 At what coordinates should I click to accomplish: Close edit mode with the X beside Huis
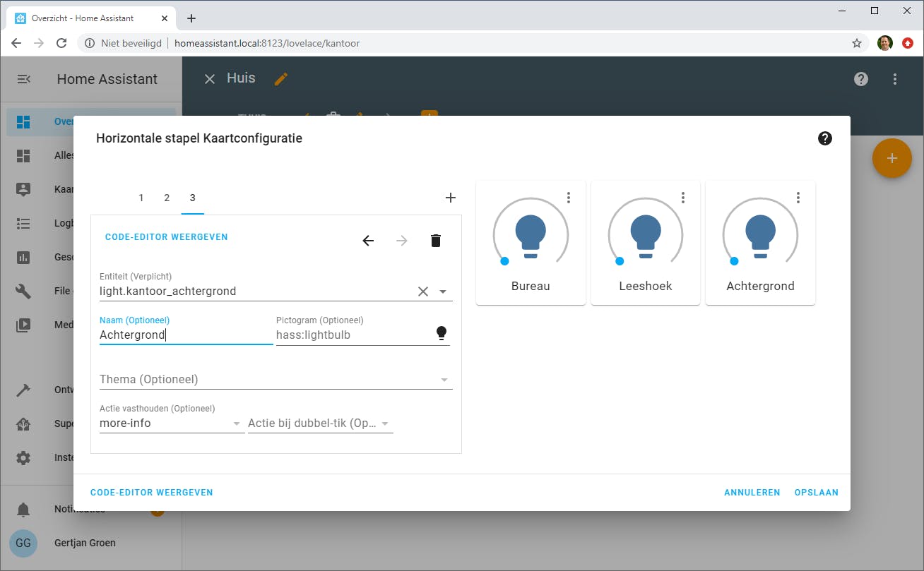209,79
